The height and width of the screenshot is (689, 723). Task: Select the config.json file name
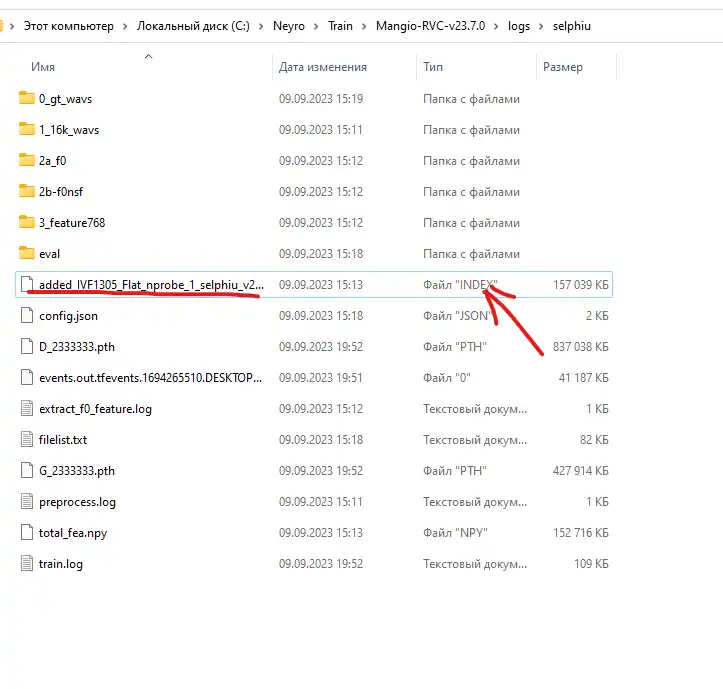68,316
